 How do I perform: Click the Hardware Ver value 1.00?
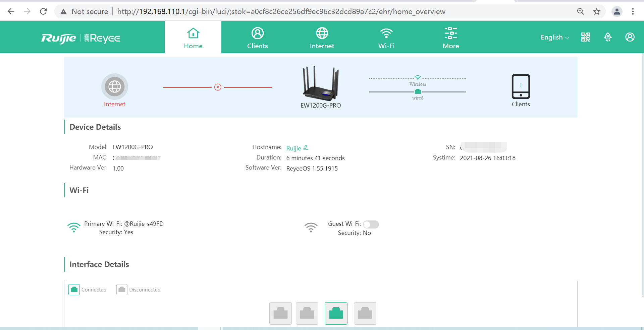click(x=118, y=169)
